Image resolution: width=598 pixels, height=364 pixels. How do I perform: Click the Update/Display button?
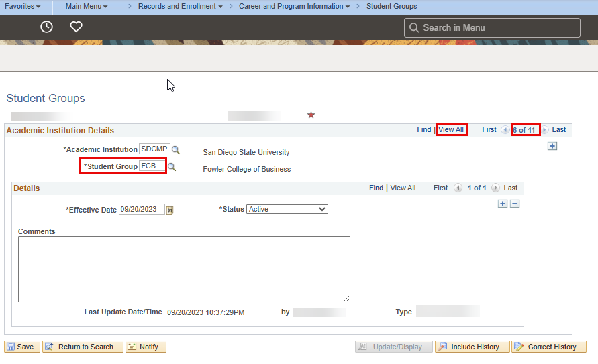tap(393, 347)
